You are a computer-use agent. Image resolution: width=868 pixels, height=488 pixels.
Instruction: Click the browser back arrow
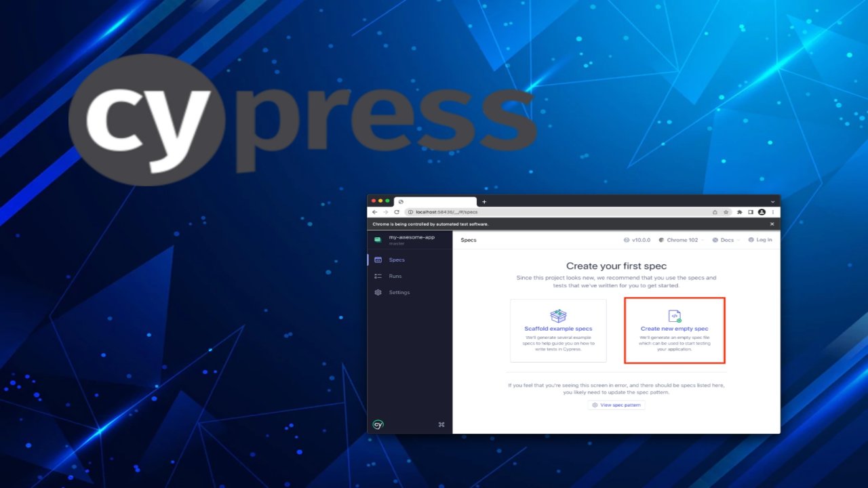pyautogui.click(x=375, y=212)
